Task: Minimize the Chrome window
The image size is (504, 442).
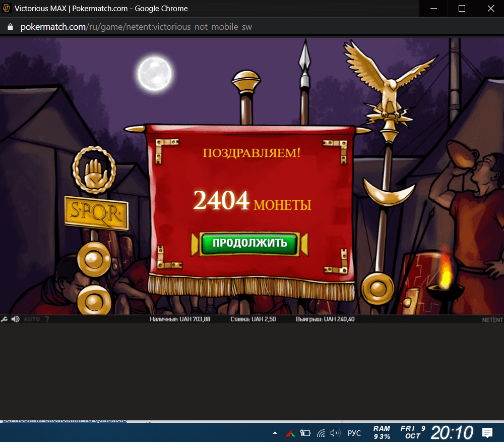Action: coord(433,9)
